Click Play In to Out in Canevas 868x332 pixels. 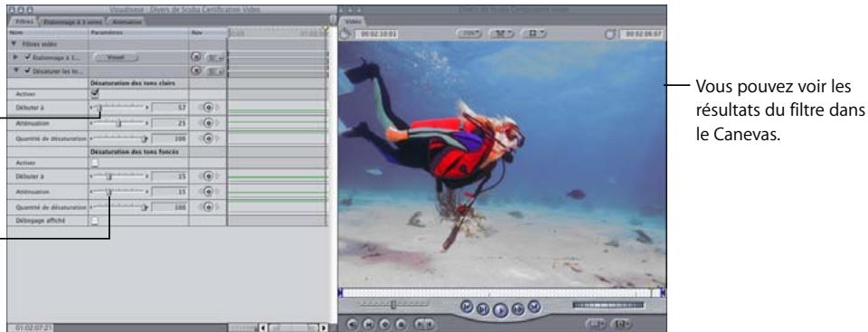pyautogui.click(x=482, y=309)
